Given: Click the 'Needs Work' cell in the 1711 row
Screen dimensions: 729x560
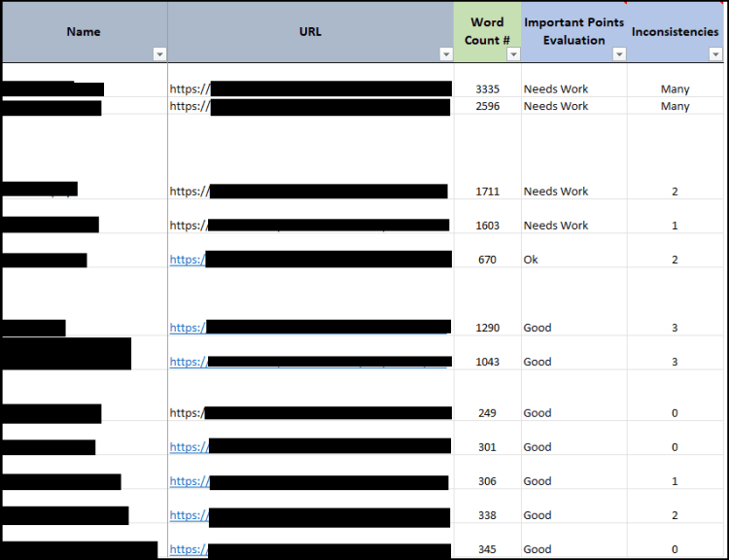Looking at the screenshot, I should tap(573, 192).
